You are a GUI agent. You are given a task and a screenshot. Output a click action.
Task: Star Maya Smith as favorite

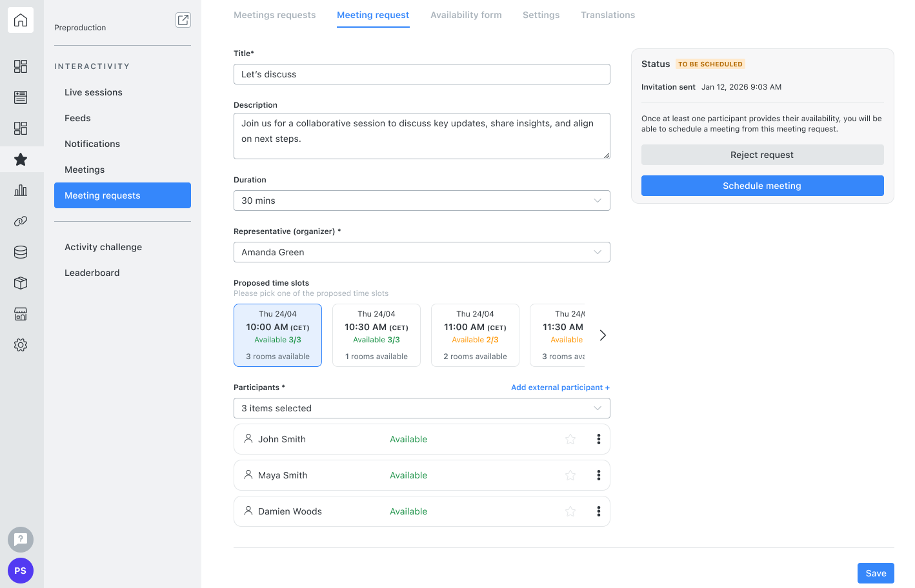570,475
